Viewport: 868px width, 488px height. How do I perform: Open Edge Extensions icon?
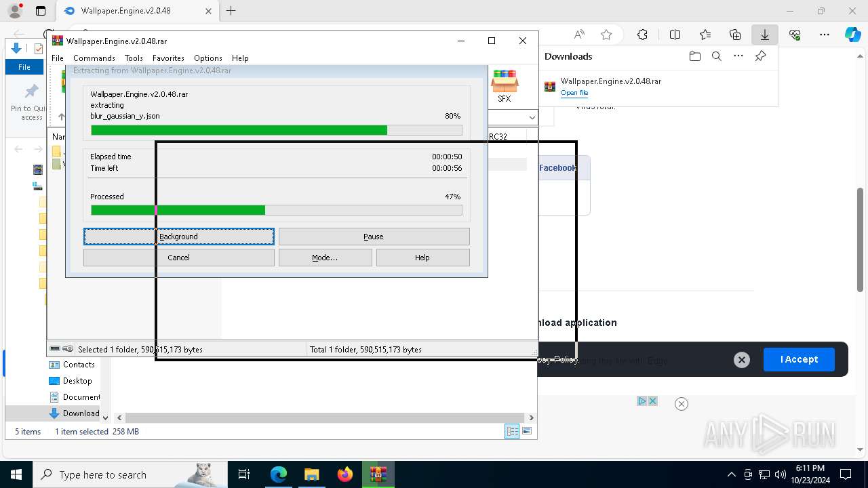pyautogui.click(x=642, y=35)
